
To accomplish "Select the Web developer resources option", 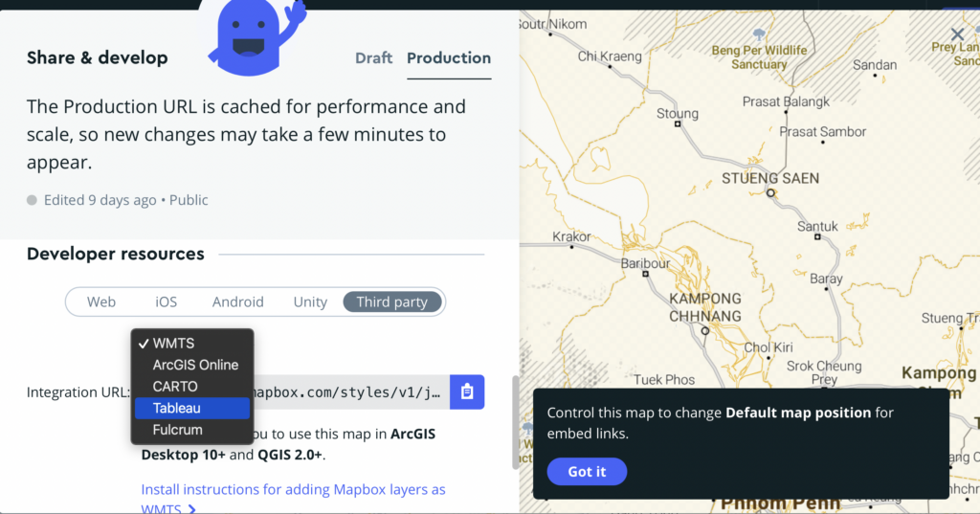I will [101, 302].
